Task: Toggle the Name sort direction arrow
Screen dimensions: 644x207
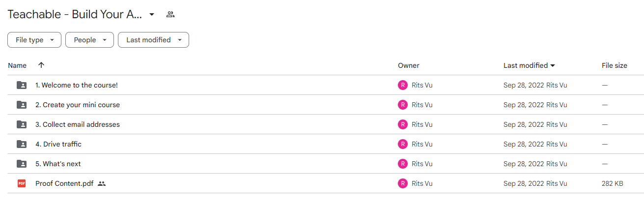Action: [x=41, y=65]
